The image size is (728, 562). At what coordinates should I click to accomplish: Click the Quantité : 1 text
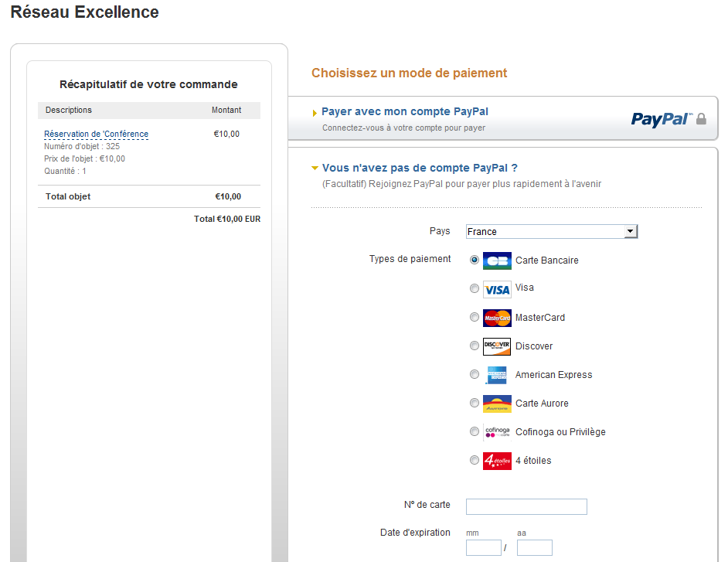(65, 171)
